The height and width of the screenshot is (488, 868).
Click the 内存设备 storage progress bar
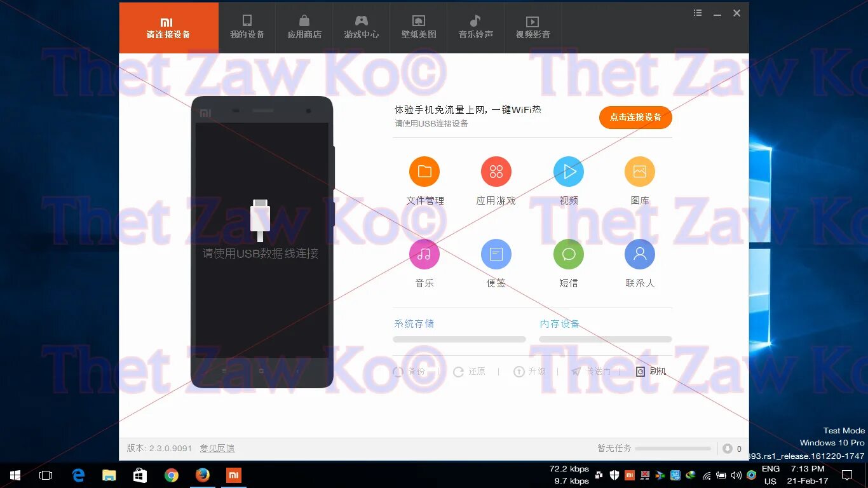(606, 339)
